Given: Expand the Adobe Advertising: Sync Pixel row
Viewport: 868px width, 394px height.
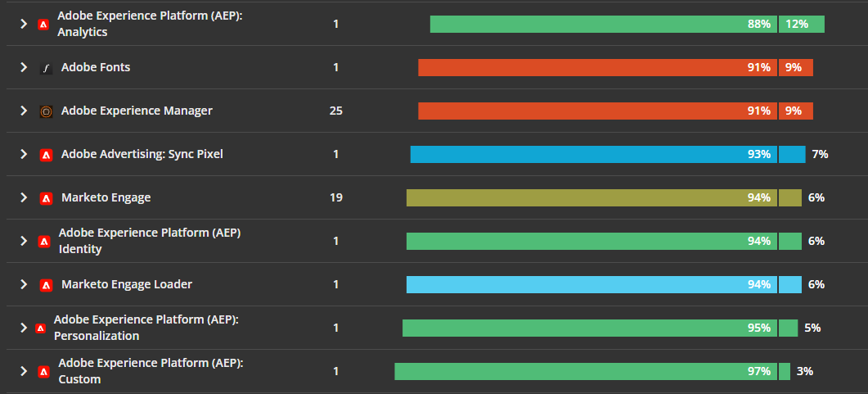Looking at the screenshot, I should coord(23,154).
